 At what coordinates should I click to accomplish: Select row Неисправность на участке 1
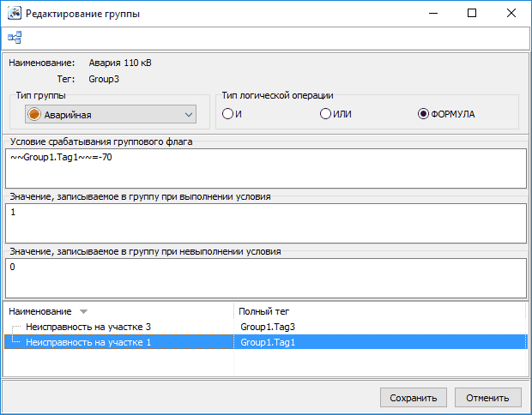pos(88,342)
